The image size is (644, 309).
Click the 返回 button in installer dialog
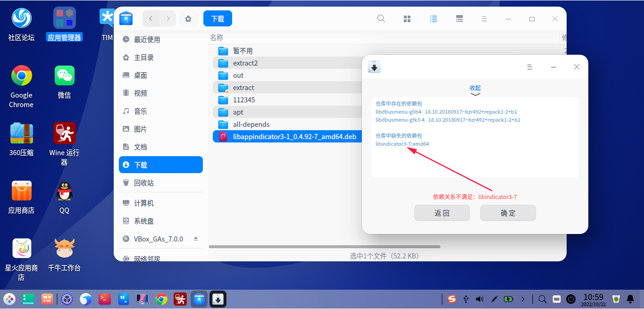(442, 213)
